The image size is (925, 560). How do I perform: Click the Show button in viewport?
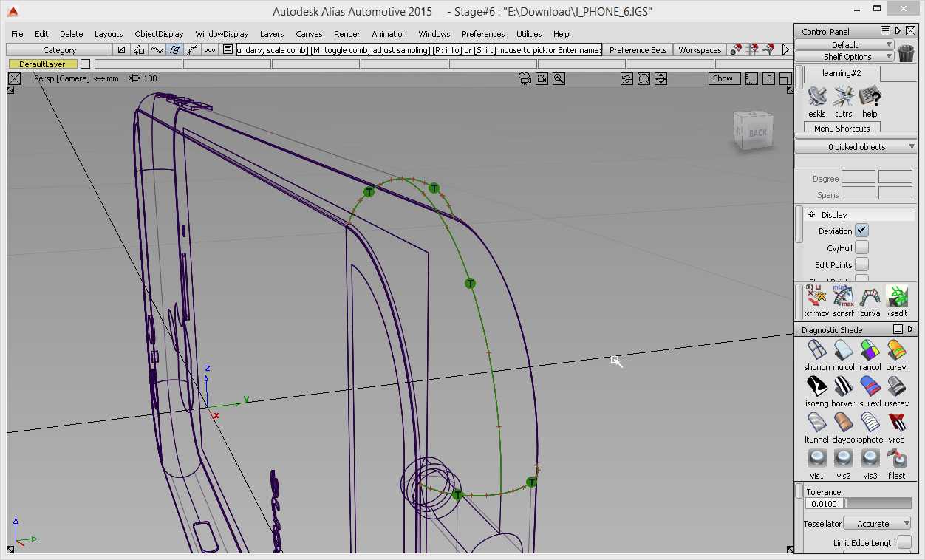[x=723, y=78]
